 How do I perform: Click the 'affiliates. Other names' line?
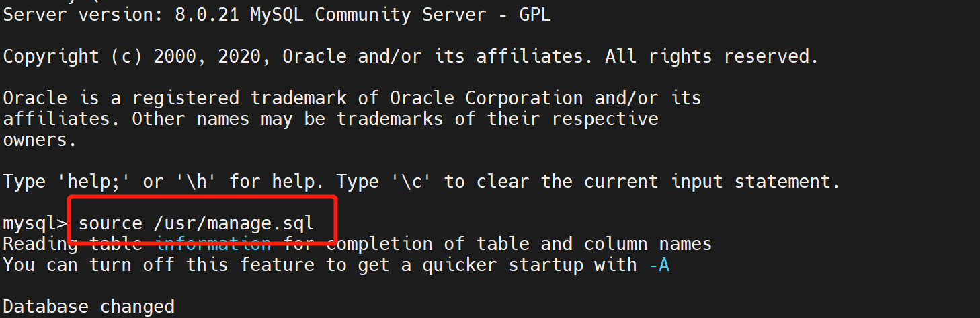click(x=331, y=119)
